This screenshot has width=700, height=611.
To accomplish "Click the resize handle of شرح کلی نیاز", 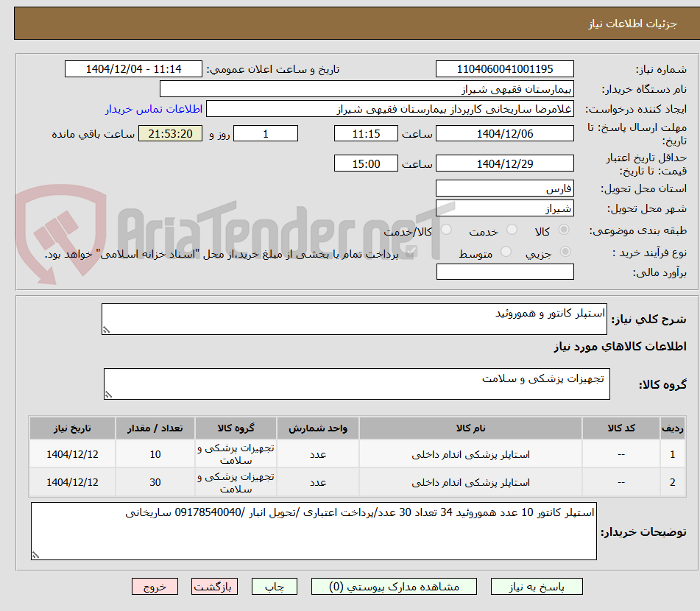I will pos(106,330).
